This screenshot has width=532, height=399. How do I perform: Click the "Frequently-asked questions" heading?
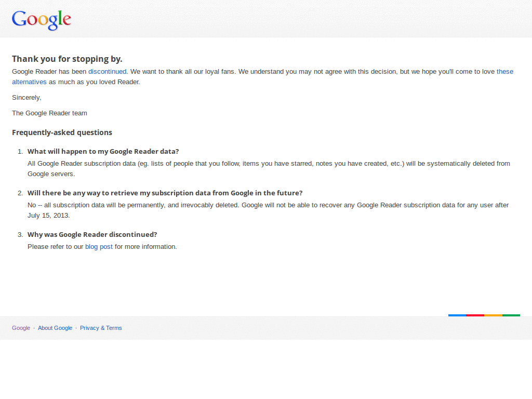(x=62, y=132)
